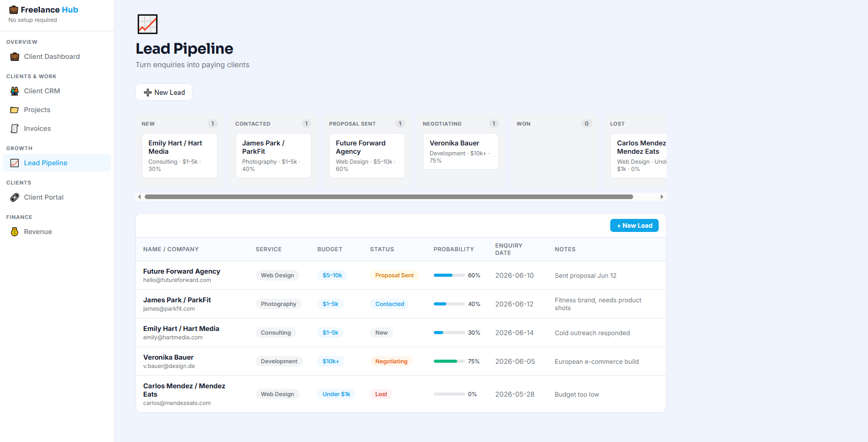
Task: Open Future Forward Agency kanban card
Action: (367, 156)
